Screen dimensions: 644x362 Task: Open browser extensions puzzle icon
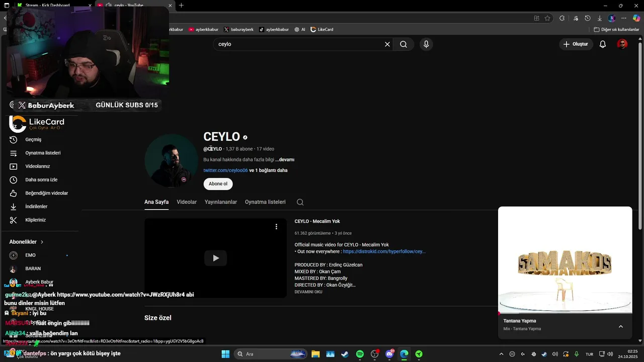coord(562,18)
